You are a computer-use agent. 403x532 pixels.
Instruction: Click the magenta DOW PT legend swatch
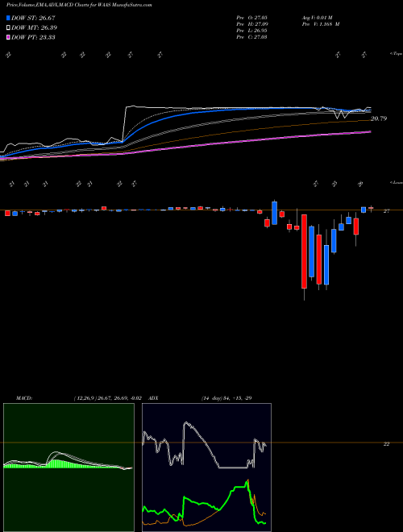(9, 37)
